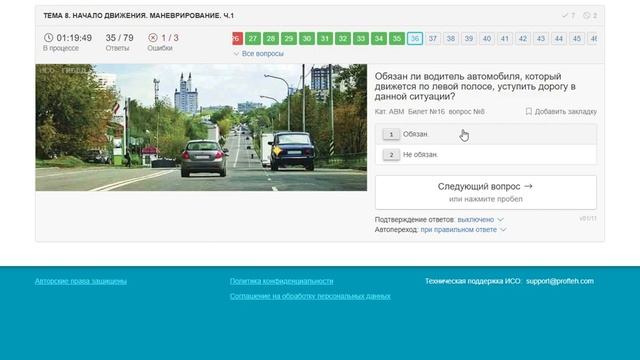The width and height of the screenshot is (640, 360).
Task: Click the 01:19:49 timer text
Action: pyautogui.click(x=74, y=38)
